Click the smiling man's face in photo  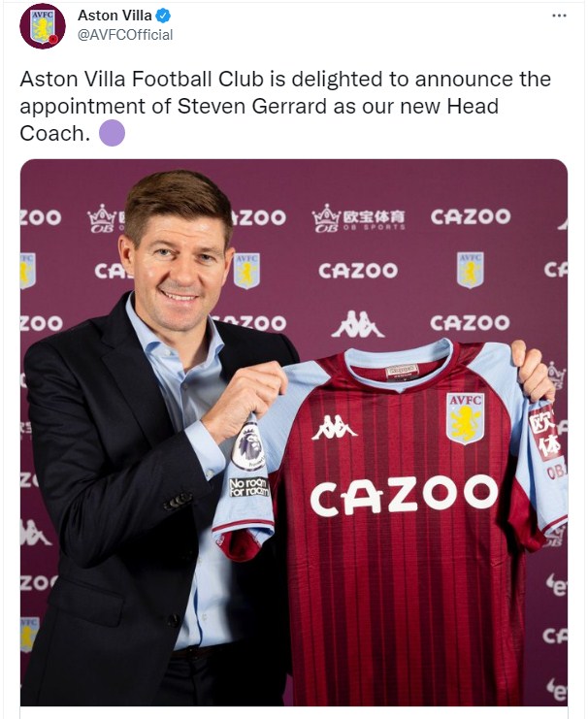click(183, 257)
